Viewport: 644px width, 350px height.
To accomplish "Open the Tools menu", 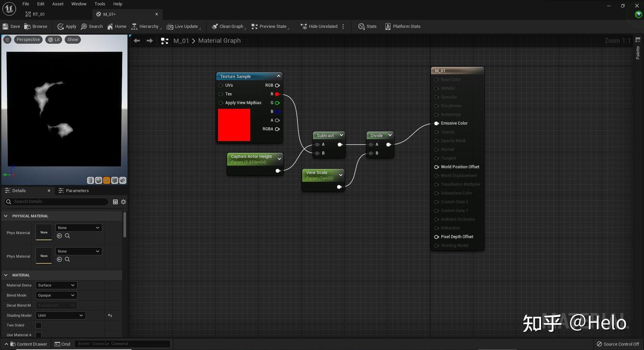I will pyautogui.click(x=99, y=4).
